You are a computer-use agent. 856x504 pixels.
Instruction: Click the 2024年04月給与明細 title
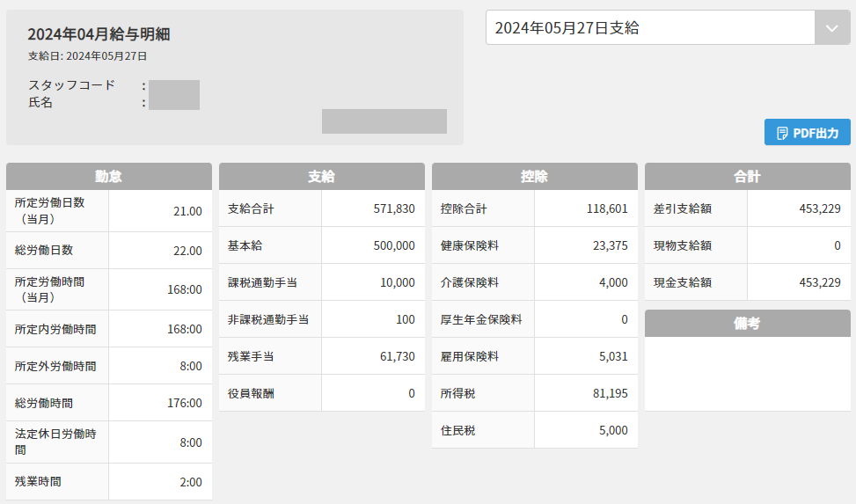(x=99, y=34)
